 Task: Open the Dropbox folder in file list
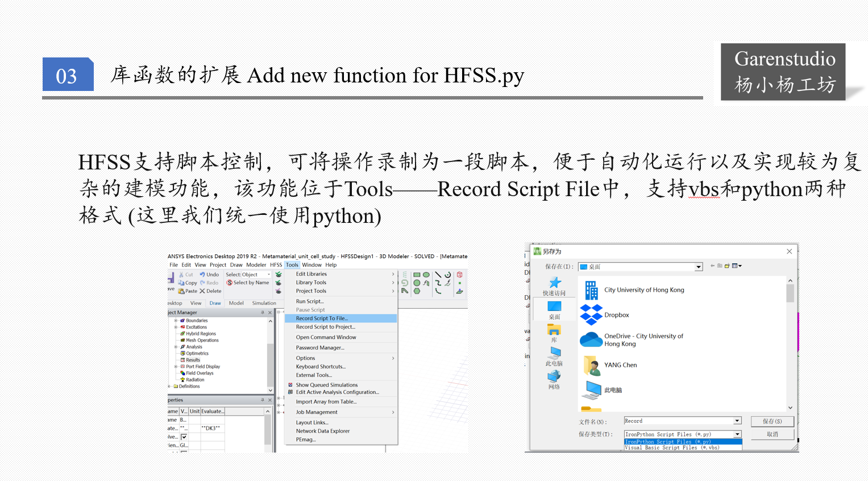click(x=604, y=314)
